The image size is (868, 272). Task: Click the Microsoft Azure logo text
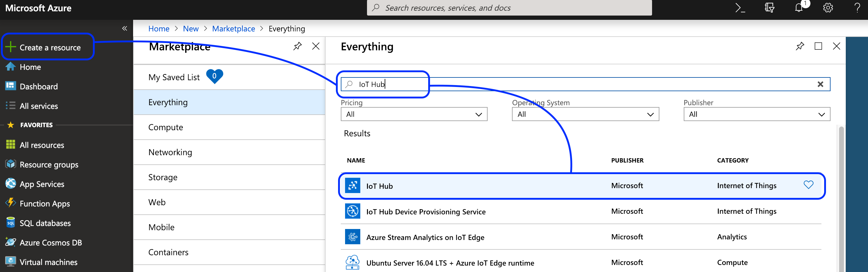(38, 8)
